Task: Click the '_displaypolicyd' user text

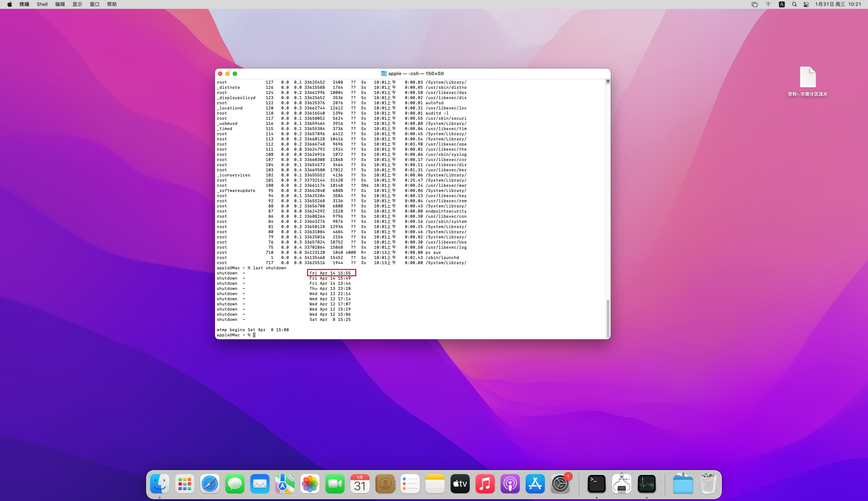Action: pos(236,98)
